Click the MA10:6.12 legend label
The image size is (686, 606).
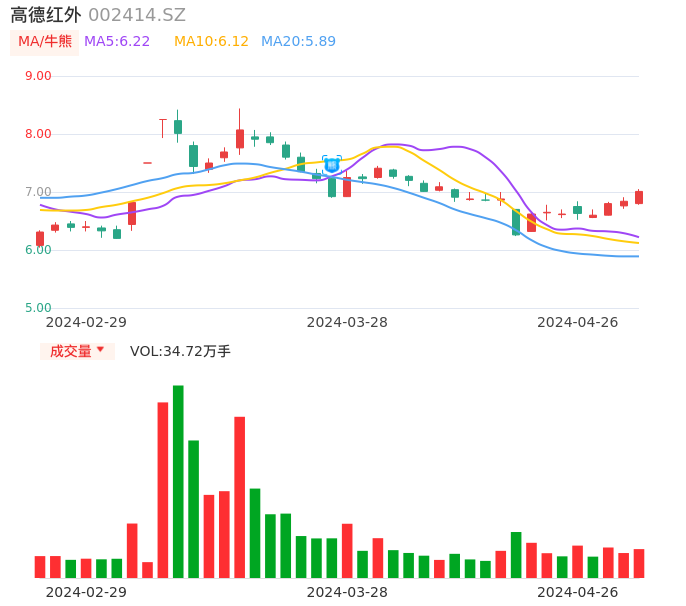(x=211, y=42)
